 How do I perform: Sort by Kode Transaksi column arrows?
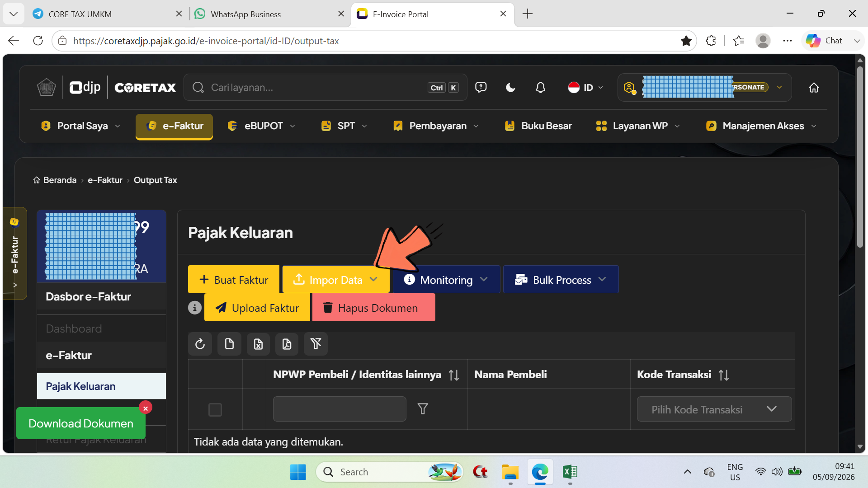(724, 375)
